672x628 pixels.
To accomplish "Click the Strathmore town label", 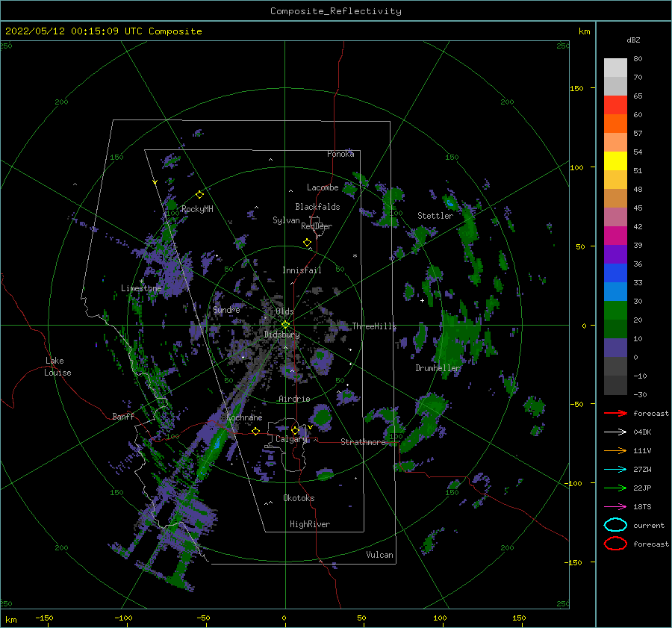I will [363, 442].
